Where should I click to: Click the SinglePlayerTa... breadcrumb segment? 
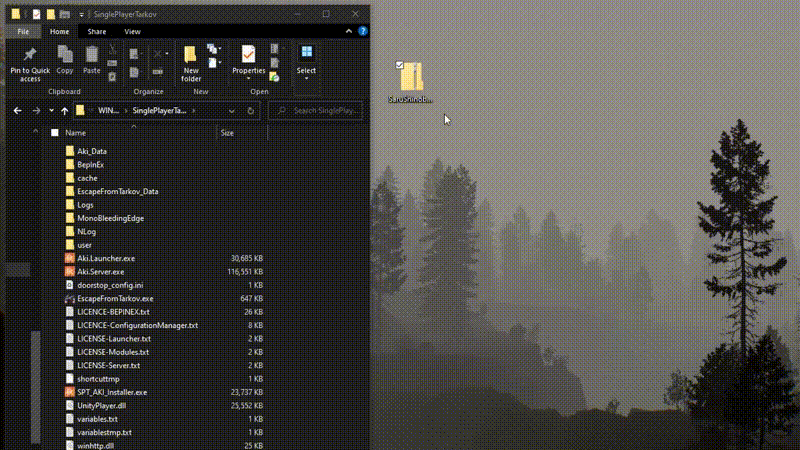[159, 111]
